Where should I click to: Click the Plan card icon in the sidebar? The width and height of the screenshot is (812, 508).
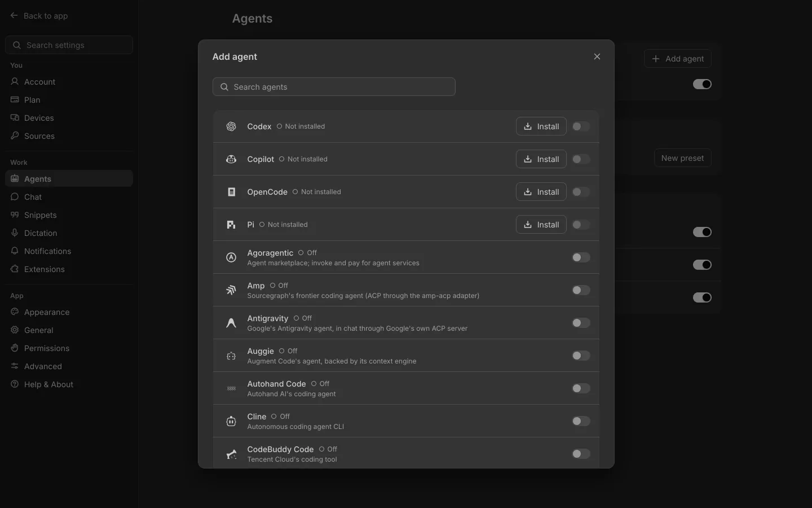pos(15,100)
